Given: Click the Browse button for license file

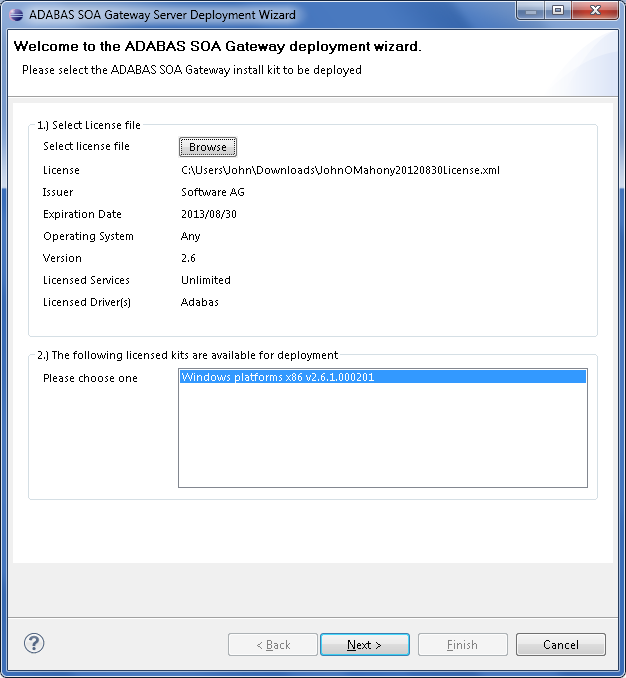Looking at the screenshot, I should 208,147.
